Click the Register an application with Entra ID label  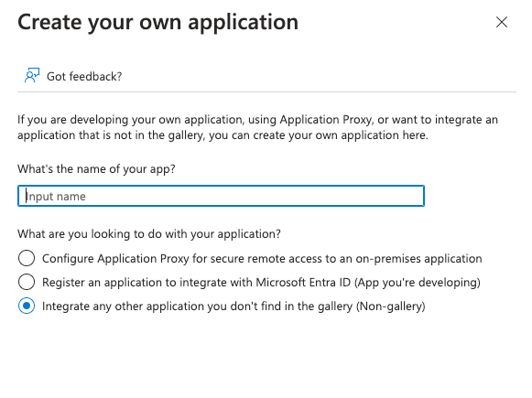(261, 283)
